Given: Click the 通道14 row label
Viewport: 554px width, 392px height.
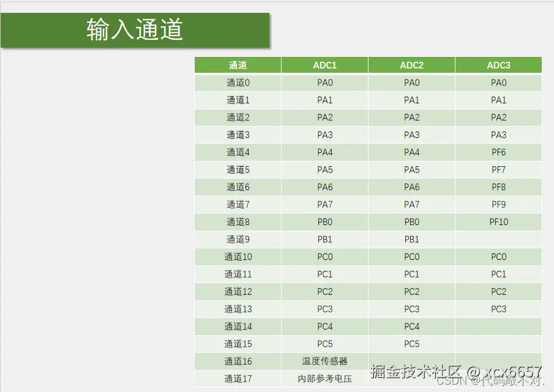Looking at the screenshot, I should pos(238,327).
